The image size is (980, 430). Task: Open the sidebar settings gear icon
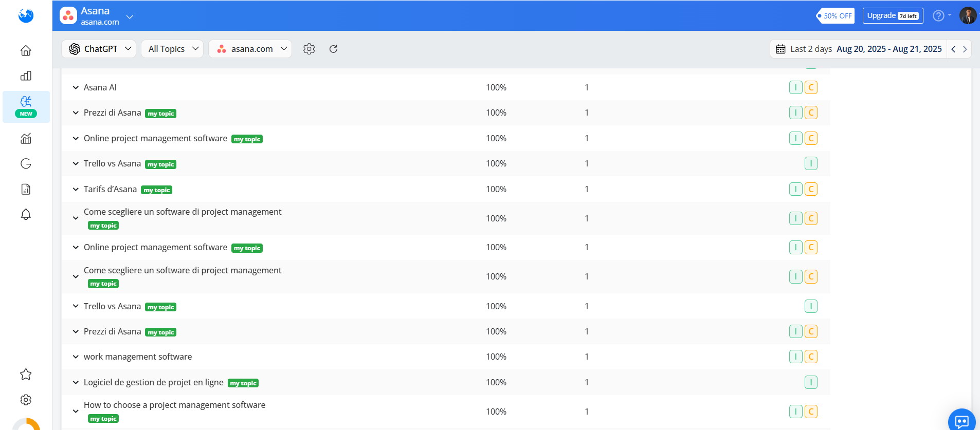(x=26, y=400)
